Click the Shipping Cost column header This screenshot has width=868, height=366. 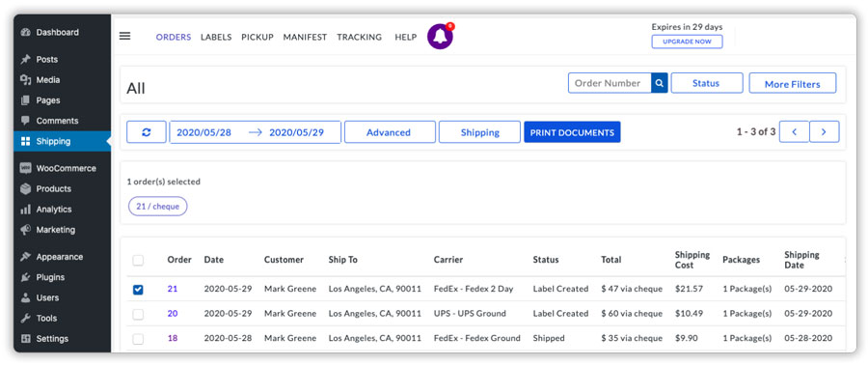click(x=692, y=260)
